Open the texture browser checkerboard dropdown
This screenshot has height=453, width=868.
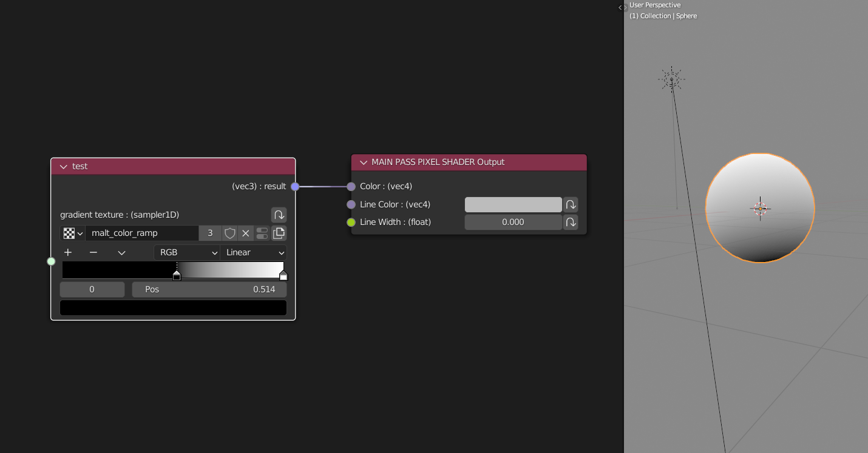pyautogui.click(x=72, y=233)
